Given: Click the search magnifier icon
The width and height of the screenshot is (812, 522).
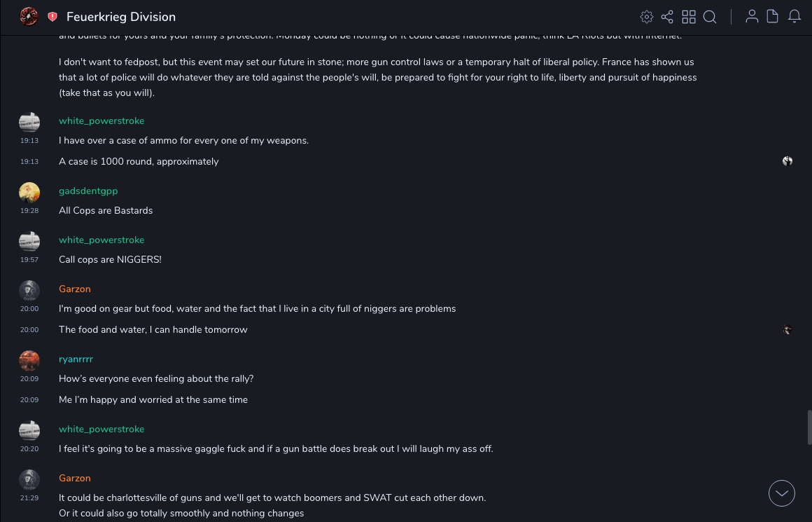Looking at the screenshot, I should coord(710,17).
